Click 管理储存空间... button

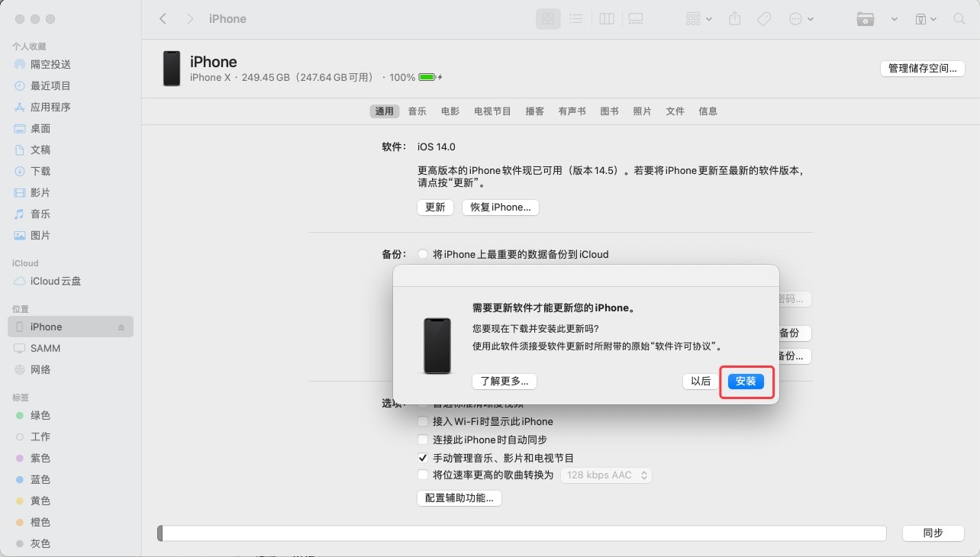[922, 69]
